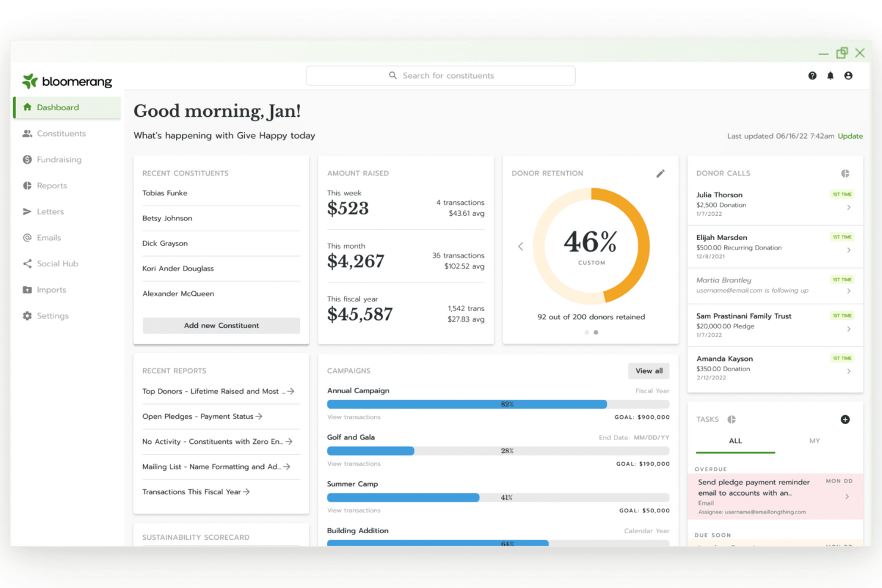Screen dimensions: 882x588
Task: Select the Letters paper-plane icon
Action: point(27,211)
